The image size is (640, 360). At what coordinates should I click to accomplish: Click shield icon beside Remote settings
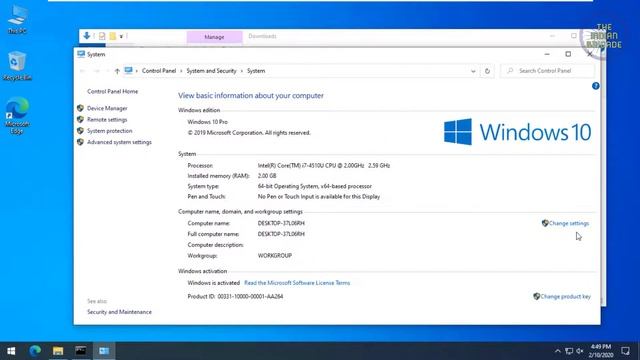tap(80, 120)
